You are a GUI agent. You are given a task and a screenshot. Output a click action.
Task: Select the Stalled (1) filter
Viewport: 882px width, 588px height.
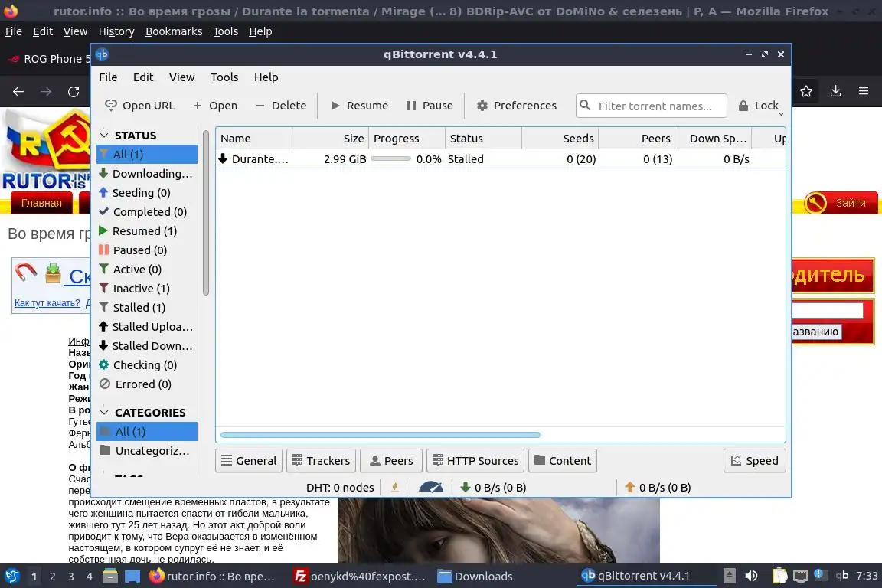147,307
